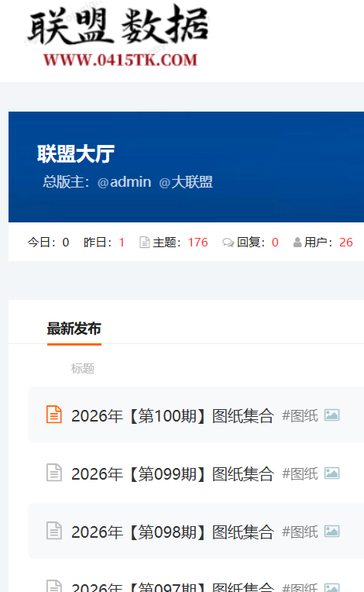The height and width of the screenshot is (592, 364).
Task: Click the image icon on the 第099期 row
Action: 332,473
